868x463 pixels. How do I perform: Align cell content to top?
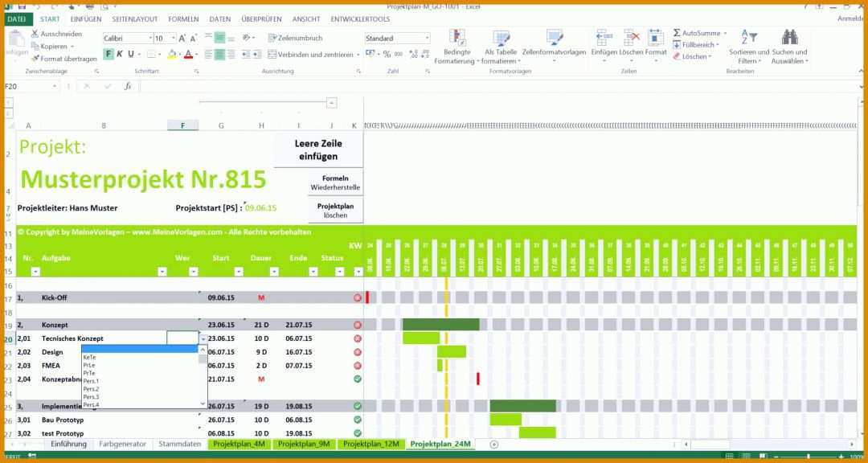point(208,38)
